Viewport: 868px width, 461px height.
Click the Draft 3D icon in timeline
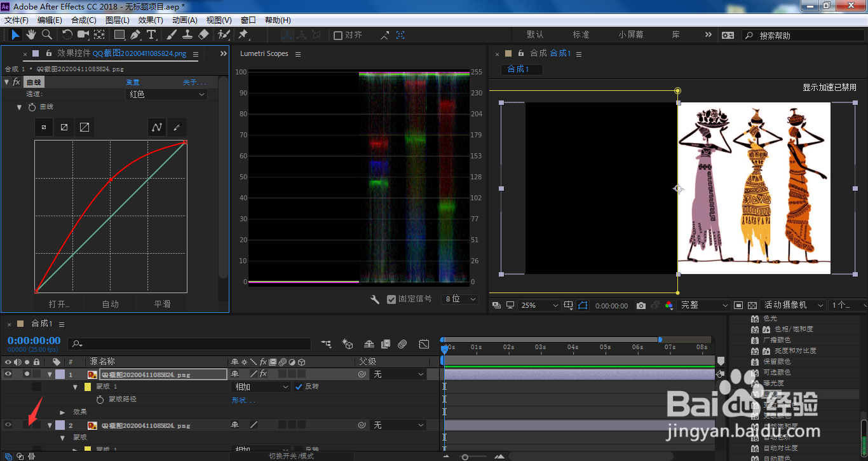[348, 344]
